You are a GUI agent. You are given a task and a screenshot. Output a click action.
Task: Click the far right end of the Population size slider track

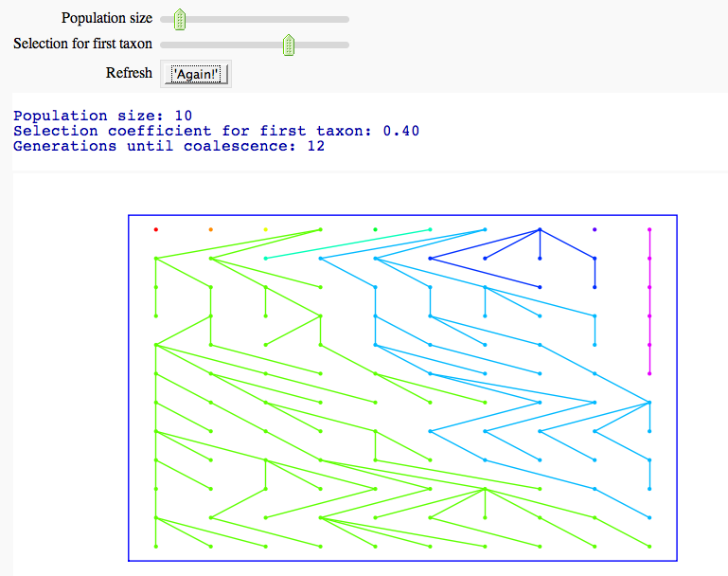click(346, 19)
